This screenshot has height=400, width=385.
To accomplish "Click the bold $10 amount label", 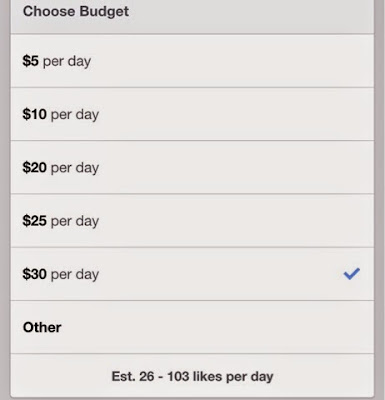I will [x=35, y=114].
